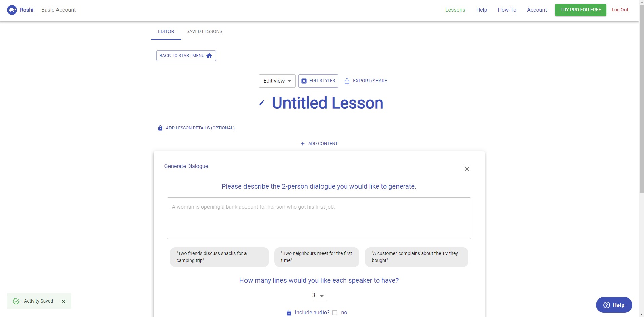Open the lines per speaker dropdown

click(x=318, y=296)
